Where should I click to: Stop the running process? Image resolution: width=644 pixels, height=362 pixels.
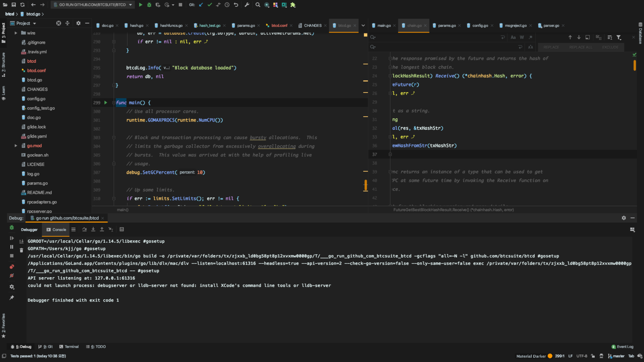tap(180, 5)
